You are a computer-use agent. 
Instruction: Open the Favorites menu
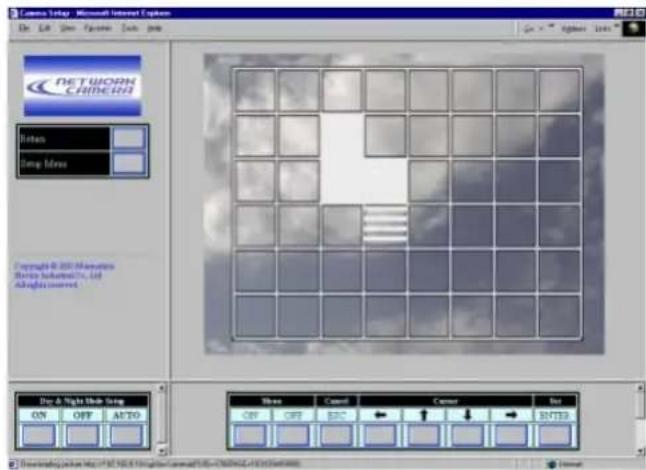coord(98,28)
